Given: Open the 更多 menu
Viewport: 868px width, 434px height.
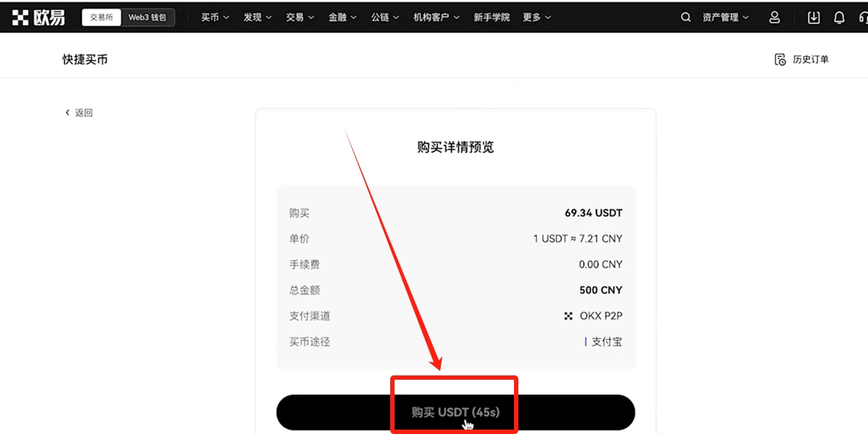Looking at the screenshot, I should click(537, 17).
